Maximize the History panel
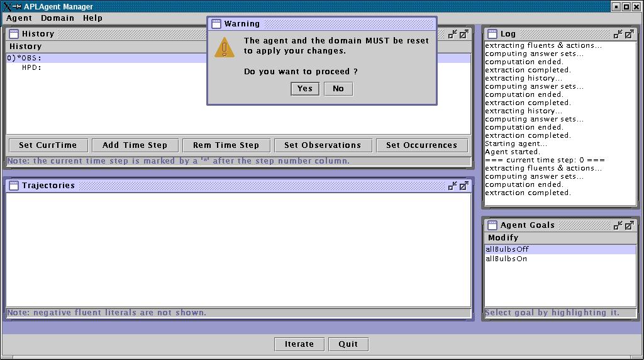Viewport: 644px width, 360px height. (464, 34)
